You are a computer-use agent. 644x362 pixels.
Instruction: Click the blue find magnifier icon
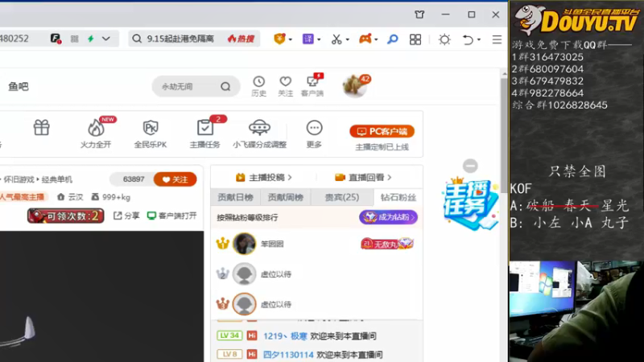(393, 39)
